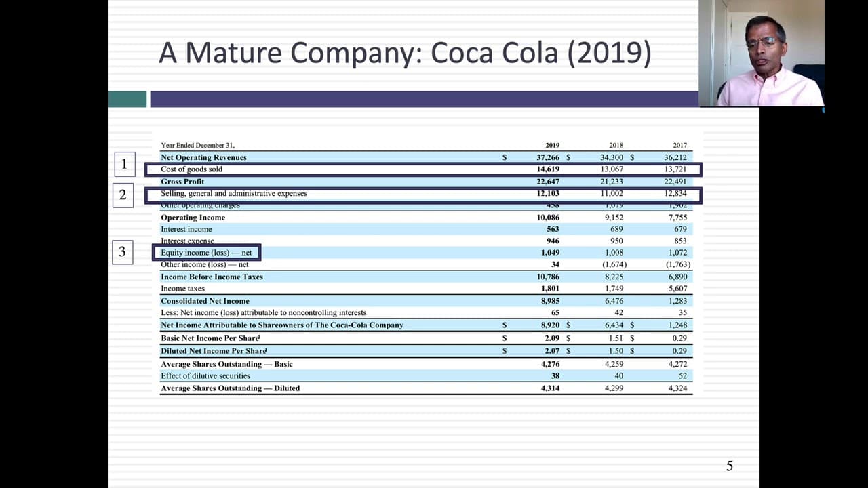The height and width of the screenshot is (488, 868).
Task: Select the revenue value 37,266
Action: click(x=548, y=157)
